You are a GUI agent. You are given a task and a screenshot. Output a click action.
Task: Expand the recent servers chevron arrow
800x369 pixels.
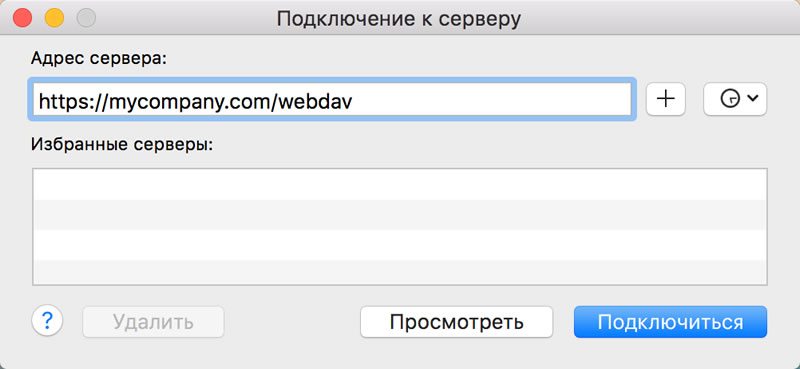tap(753, 99)
